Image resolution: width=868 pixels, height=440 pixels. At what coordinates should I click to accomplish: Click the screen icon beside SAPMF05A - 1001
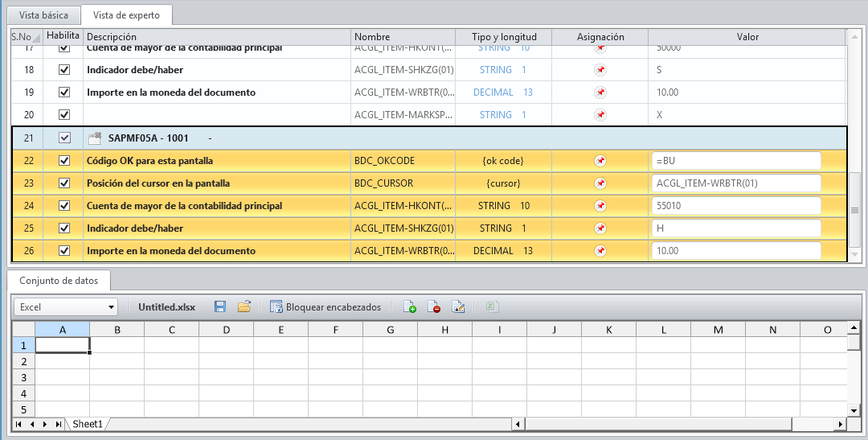tap(95, 138)
